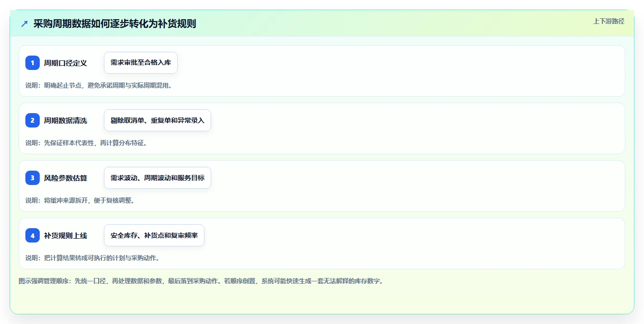
Task: Click the 上下游路径 label
Action: click(609, 21)
